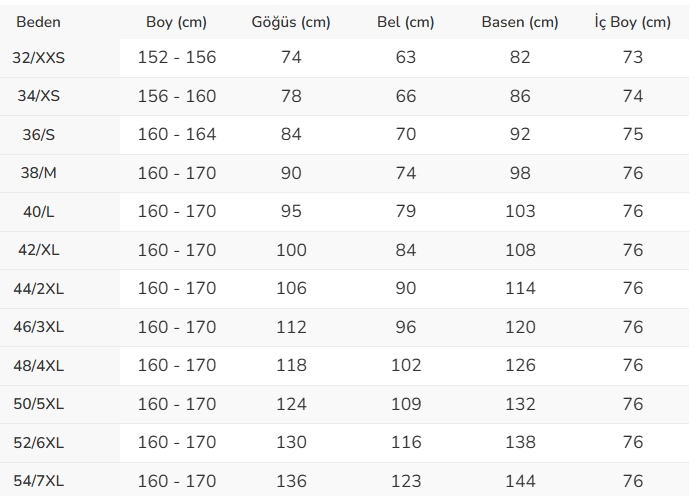The image size is (699, 496).
Task: Click the 54/7XL size label
Action: click(x=39, y=481)
